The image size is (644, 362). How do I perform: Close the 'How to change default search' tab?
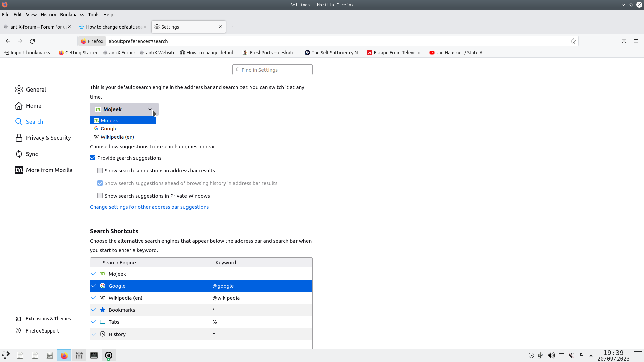coord(145,27)
